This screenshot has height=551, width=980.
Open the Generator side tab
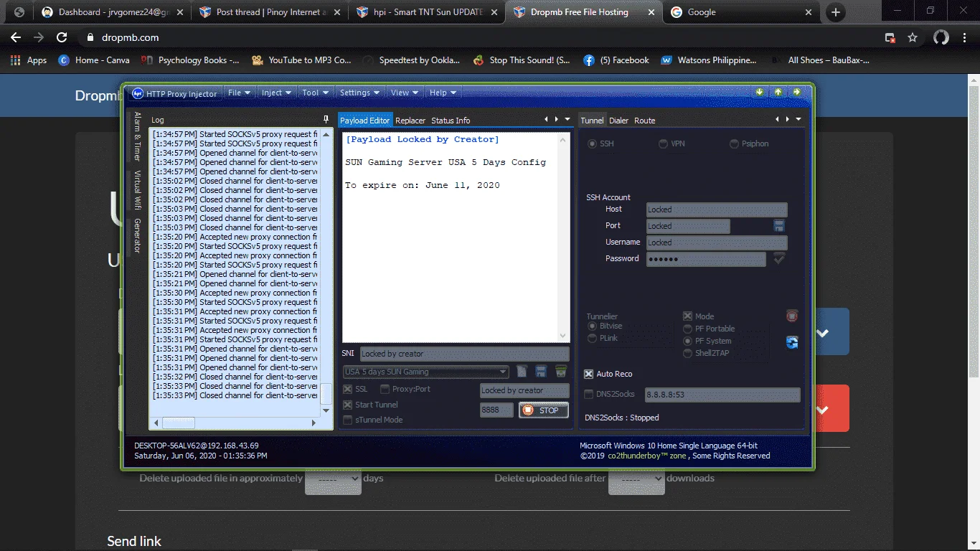[137, 236]
